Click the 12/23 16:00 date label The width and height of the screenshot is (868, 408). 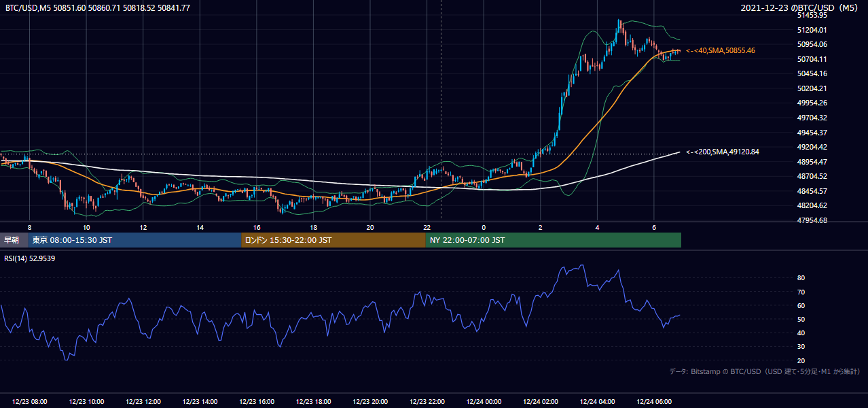click(x=257, y=402)
